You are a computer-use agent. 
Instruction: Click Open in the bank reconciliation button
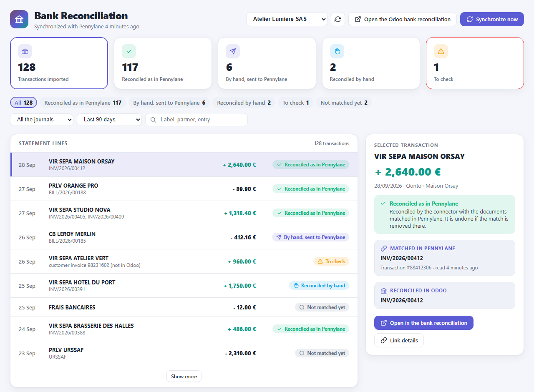[x=424, y=323]
